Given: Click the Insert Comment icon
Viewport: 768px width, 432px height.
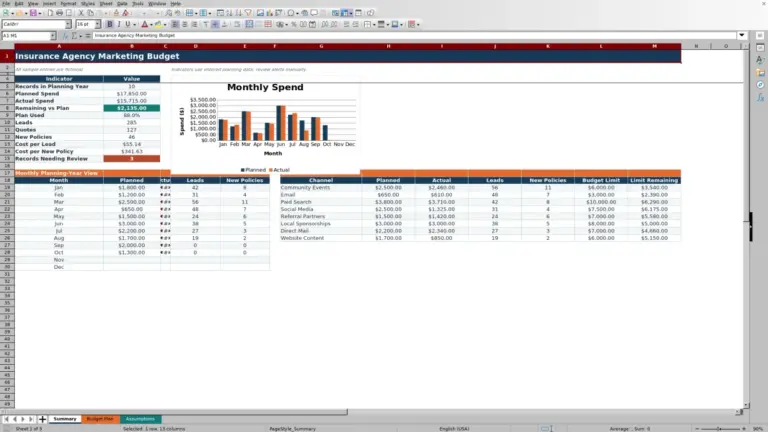Looking at the screenshot, I should pos(314,13).
